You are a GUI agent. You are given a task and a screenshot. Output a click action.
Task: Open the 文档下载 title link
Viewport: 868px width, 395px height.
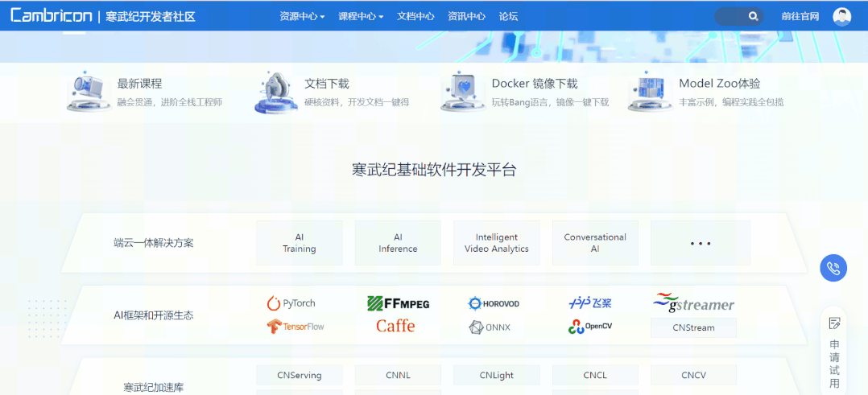(327, 84)
